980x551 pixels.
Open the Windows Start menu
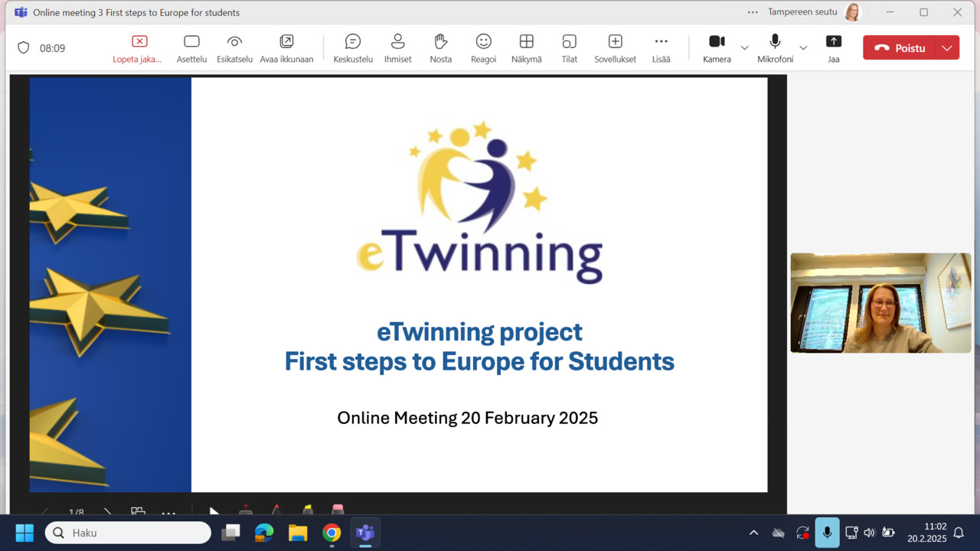click(24, 533)
